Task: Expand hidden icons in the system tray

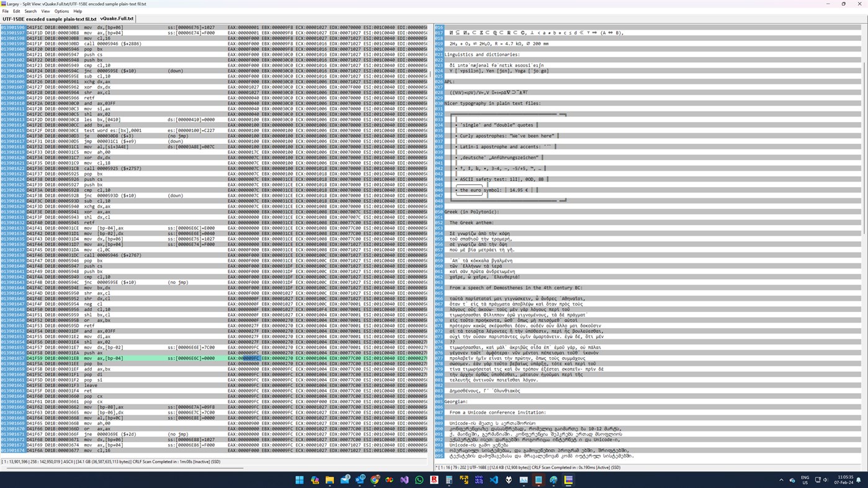Action: [x=781, y=480]
